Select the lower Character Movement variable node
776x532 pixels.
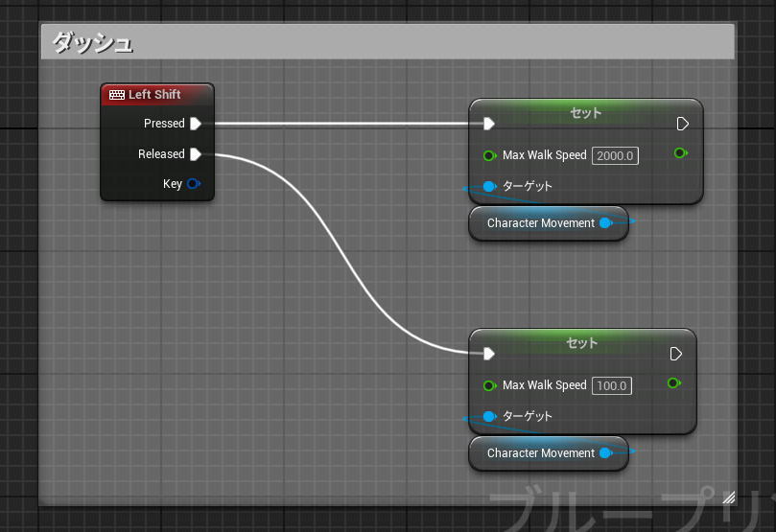[549, 453]
